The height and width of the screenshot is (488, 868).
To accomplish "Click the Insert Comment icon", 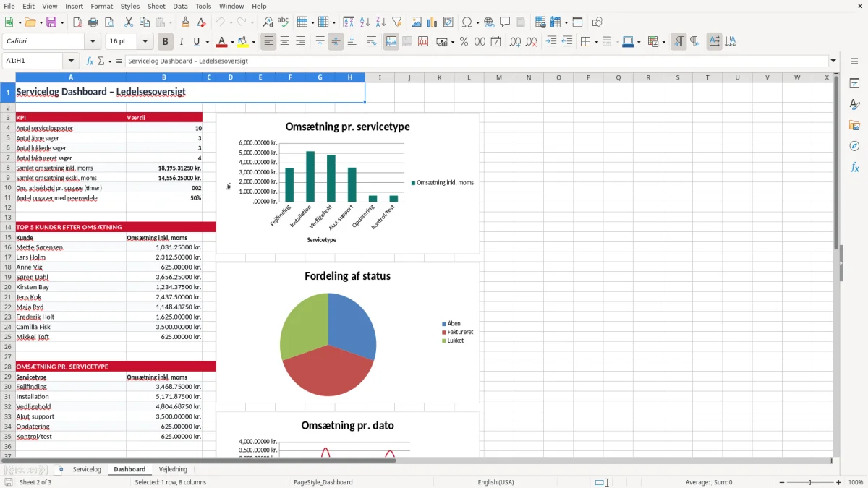I will 505,22.
